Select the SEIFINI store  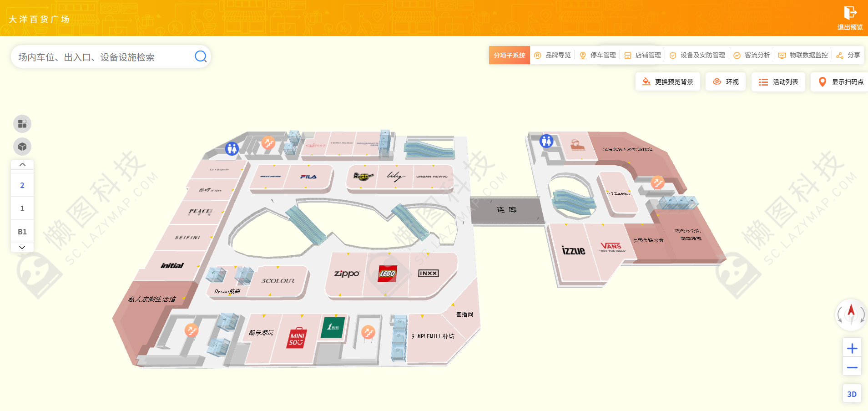pos(187,238)
